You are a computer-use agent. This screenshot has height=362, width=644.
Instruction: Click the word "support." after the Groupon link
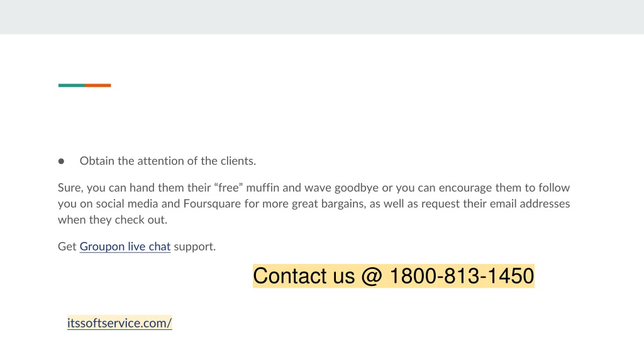tap(195, 246)
